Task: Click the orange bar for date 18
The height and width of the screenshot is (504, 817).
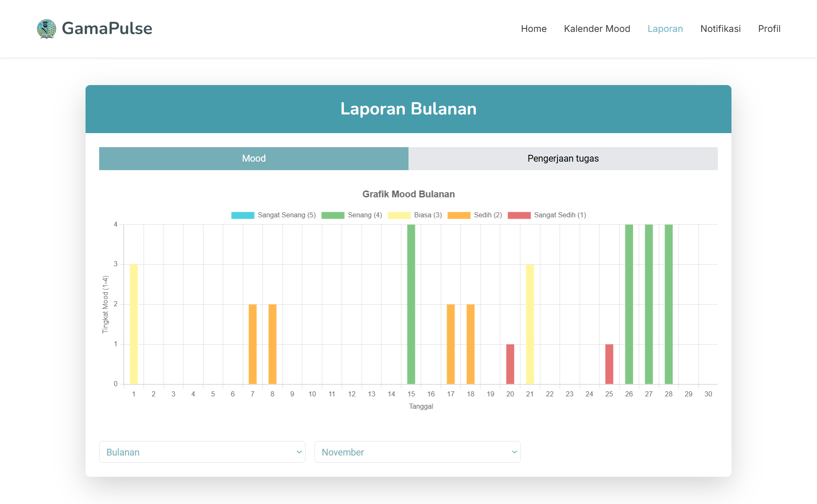Action: 471,344
